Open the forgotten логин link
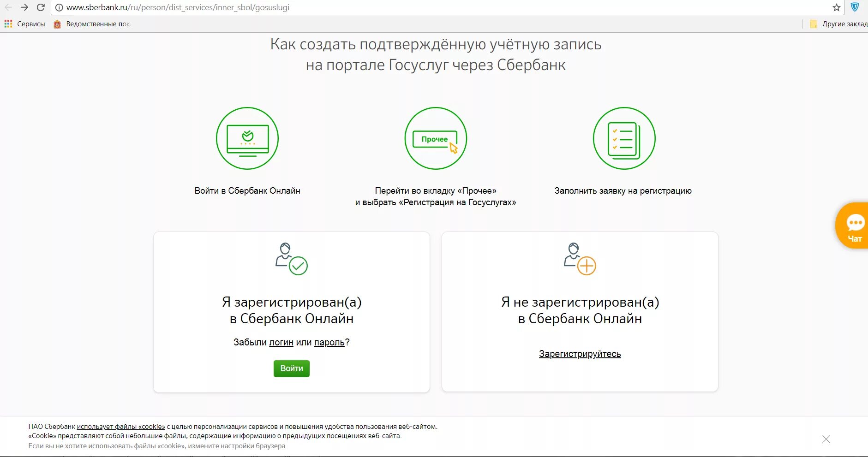The image size is (868, 457). [x=281, y=342]
